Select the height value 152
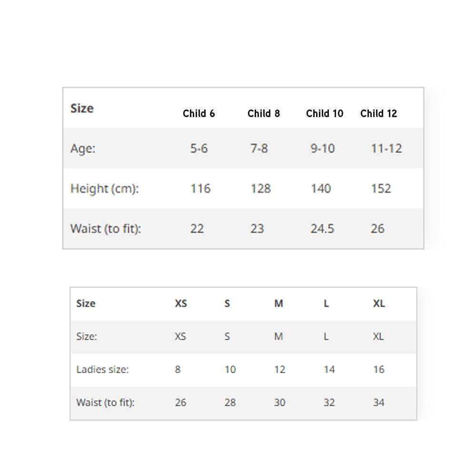 (x=381, y=188)
